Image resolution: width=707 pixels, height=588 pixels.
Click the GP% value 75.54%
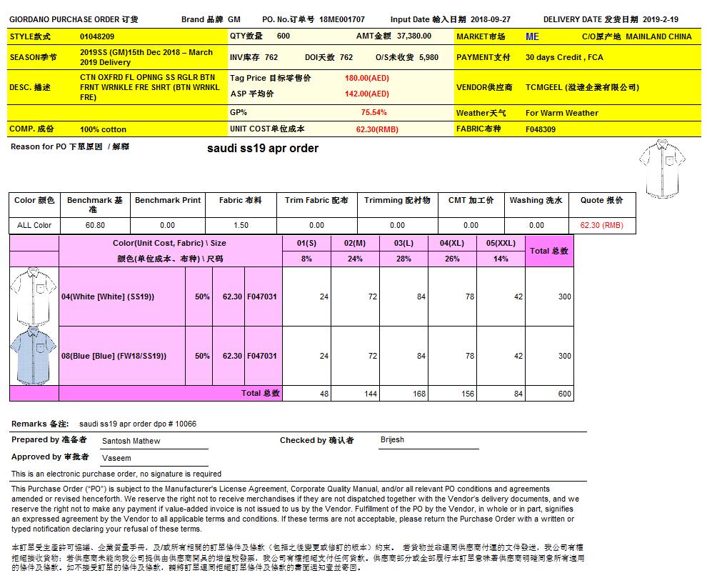(x=373, y=112)
